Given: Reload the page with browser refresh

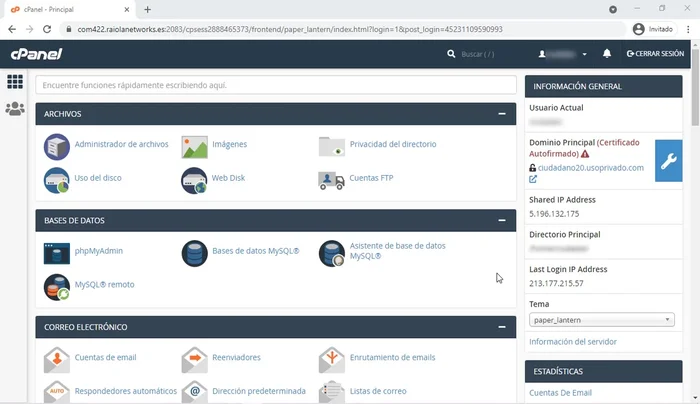Looking at the screenshot, I should (47, 29).
